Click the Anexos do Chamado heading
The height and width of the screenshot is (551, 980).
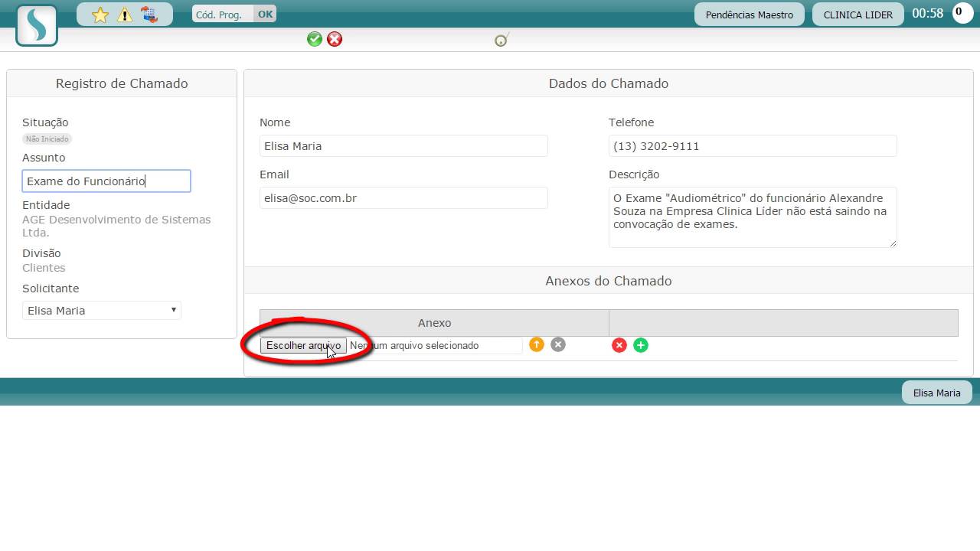(609, 281)
